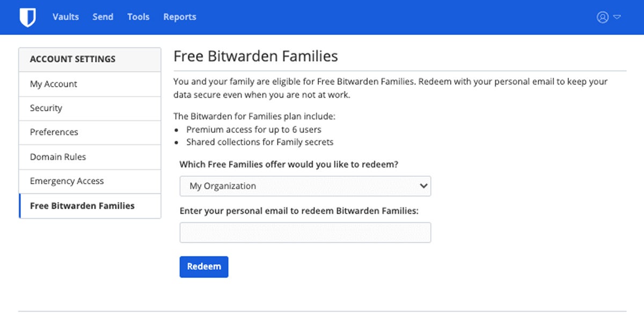
Task: Select Free Bitwarden Families sidebar item
Action: tap(82, 206)
